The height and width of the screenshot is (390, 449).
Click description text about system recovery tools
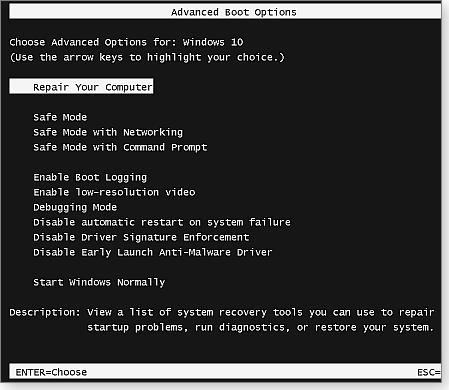261,313
